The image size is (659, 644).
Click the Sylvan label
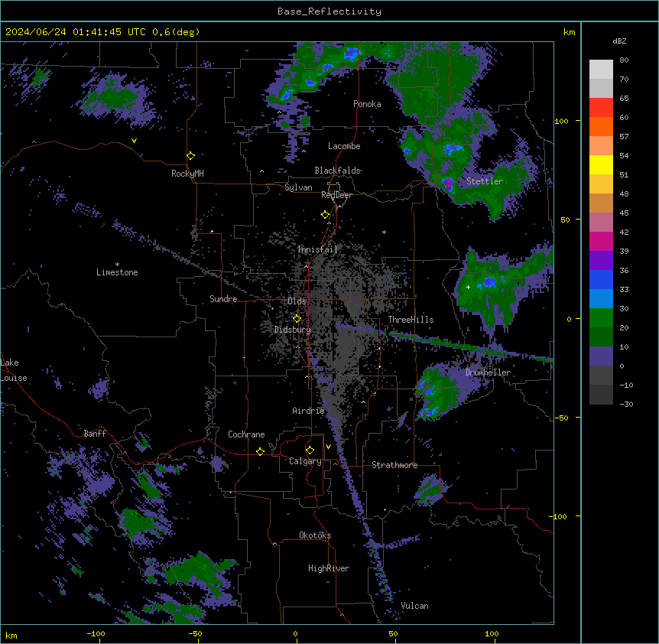click(298, 187)
